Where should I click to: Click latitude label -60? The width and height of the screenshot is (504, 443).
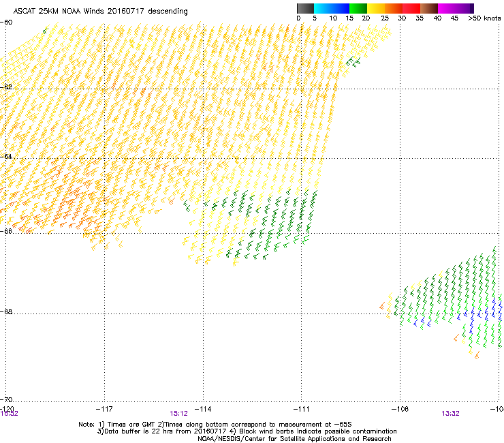6,22
